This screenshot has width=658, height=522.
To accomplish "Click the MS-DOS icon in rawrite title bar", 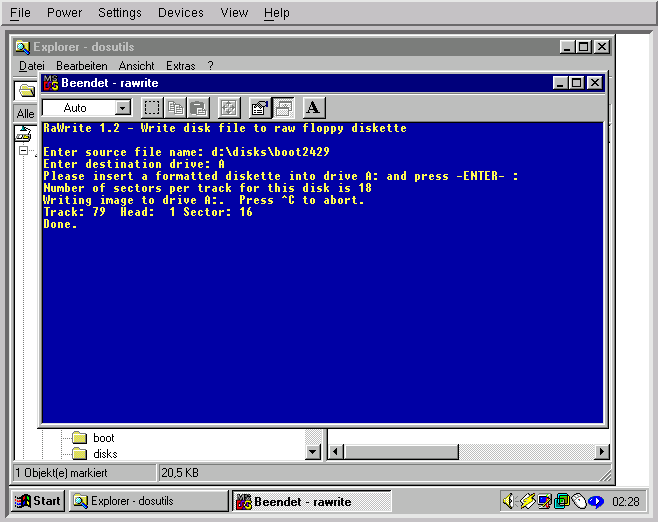I will tap(51, 83).
